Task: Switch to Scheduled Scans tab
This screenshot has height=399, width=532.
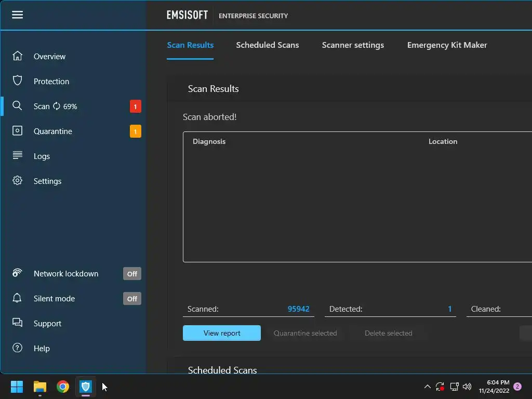Action: [x=268, y=45]
